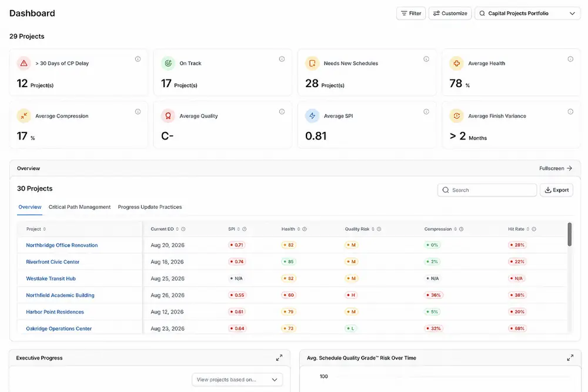This screenshot has height=392, width=588.
Task: Click the Average Health plus icon
Action: 456,63
